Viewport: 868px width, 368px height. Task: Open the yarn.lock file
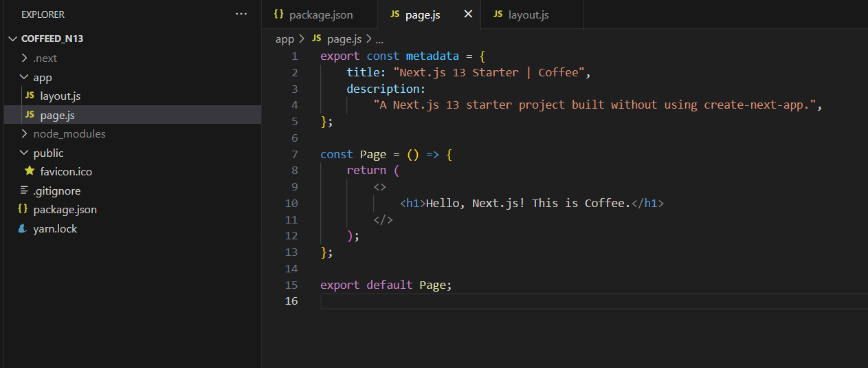(x=55, y=229)
